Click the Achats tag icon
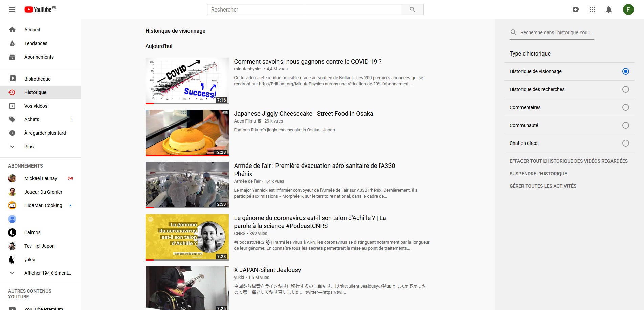Screen dimensions: 644x310 pos(12,119)
